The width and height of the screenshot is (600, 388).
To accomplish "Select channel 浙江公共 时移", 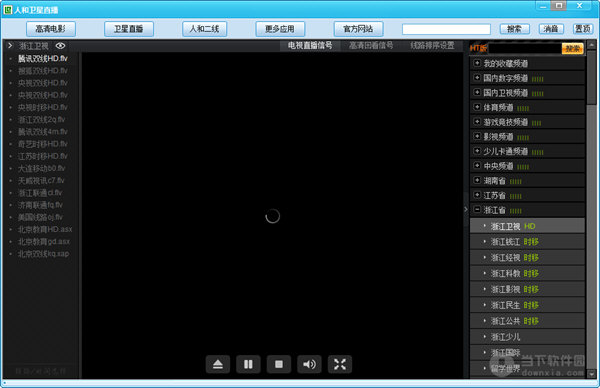I will click(527, 321).
